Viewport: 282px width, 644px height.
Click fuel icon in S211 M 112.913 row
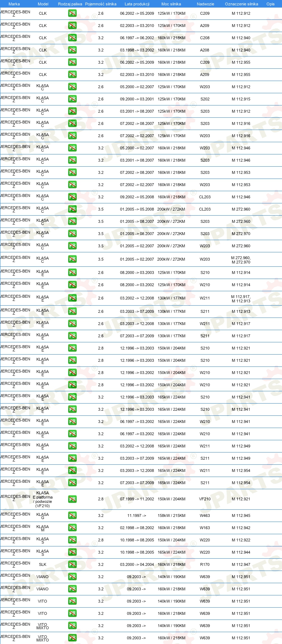pos(72,311)
